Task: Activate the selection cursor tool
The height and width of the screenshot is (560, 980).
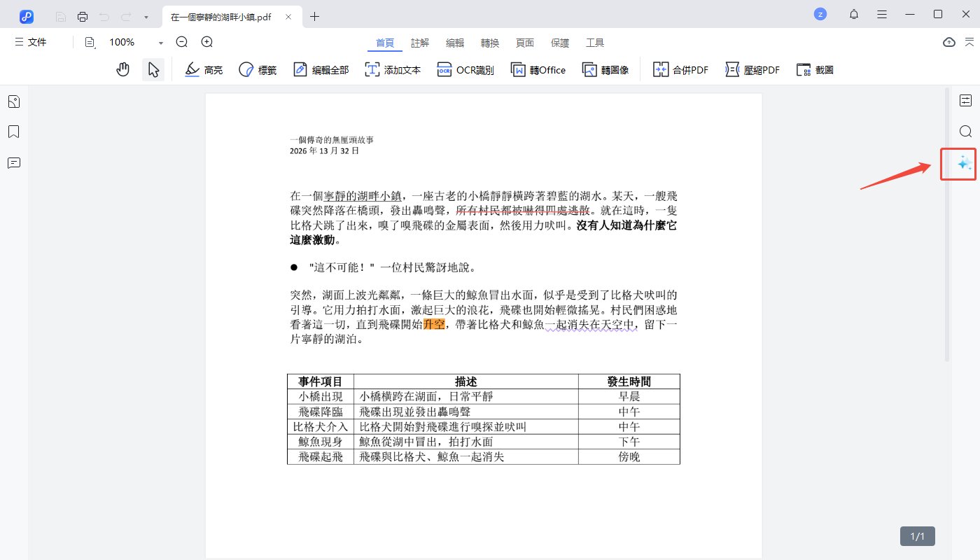Action: click(x=153, y=69)
